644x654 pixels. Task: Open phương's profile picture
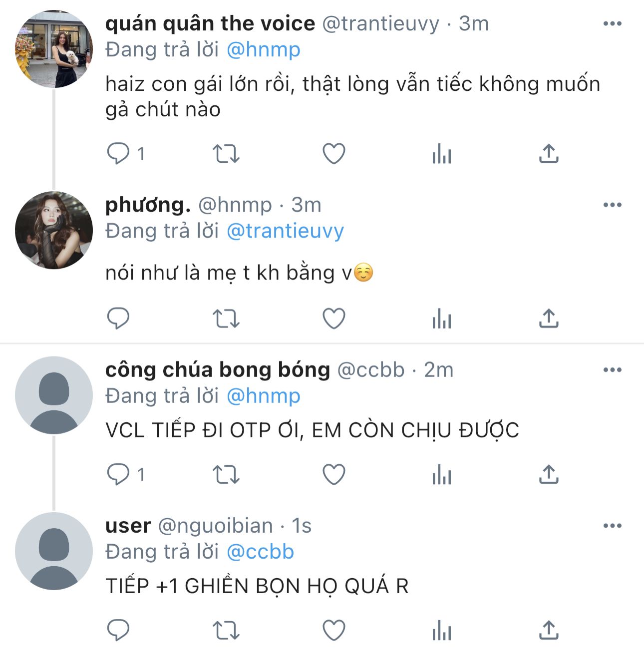54,230
